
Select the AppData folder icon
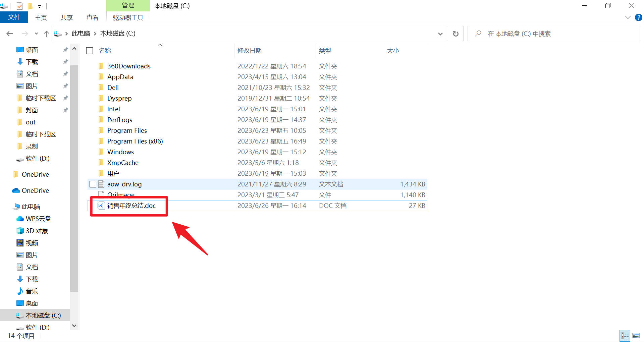point(101,76)
